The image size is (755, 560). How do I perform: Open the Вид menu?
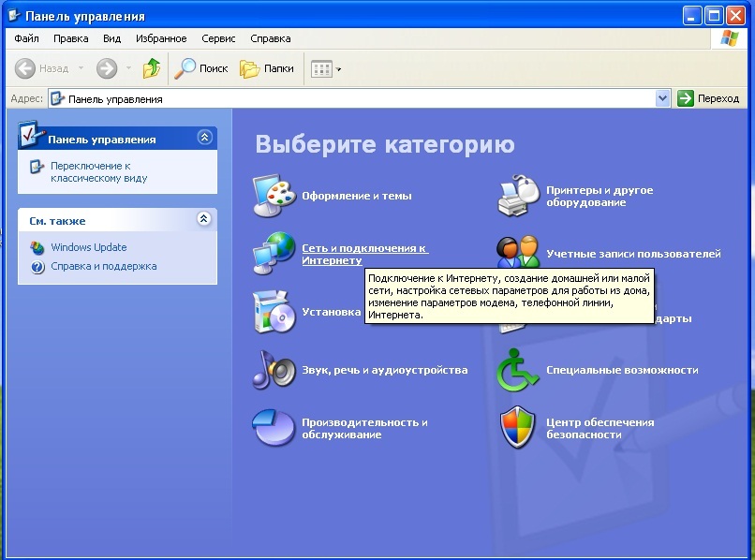point(111,38)
